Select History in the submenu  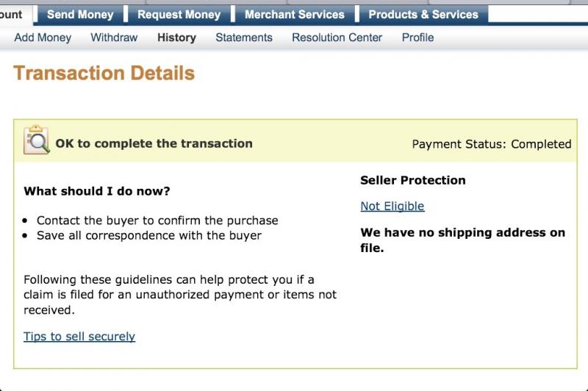[x=176, y=37]
